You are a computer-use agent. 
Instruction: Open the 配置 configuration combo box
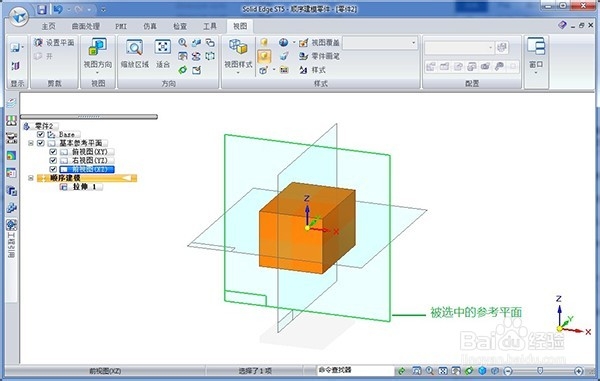tap(459, 47)
